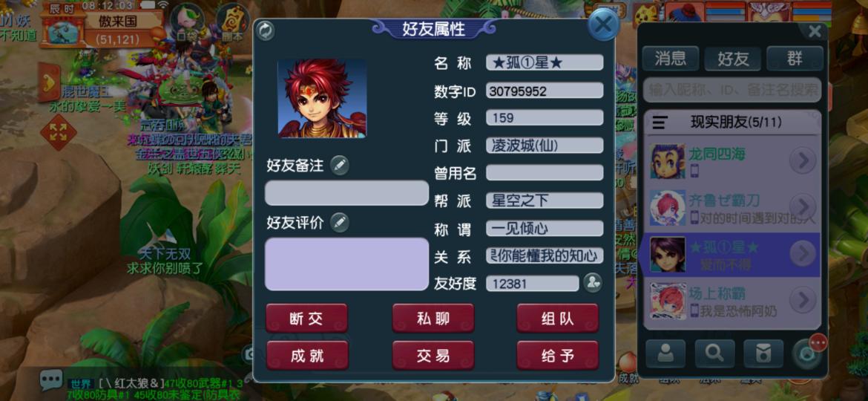Screen dimensions: 868x401
Task: Edit the 好友评价 pencil icon
Action: pos(339,223)
